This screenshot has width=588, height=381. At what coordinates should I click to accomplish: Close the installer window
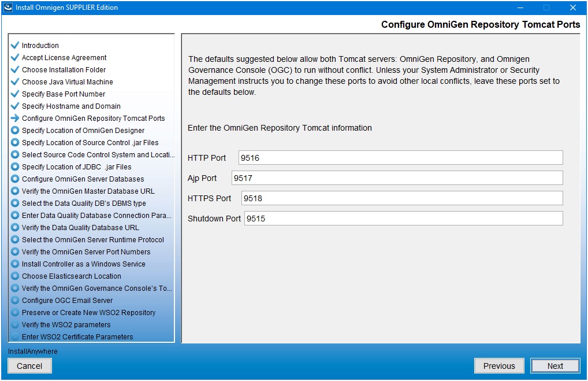click(x=572, y=8)
